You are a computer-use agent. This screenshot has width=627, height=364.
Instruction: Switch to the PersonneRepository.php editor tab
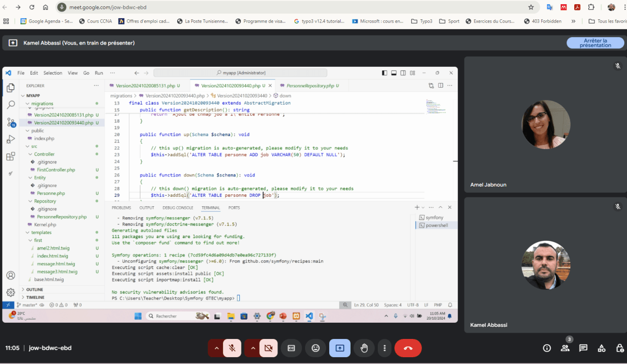(309, 86)
